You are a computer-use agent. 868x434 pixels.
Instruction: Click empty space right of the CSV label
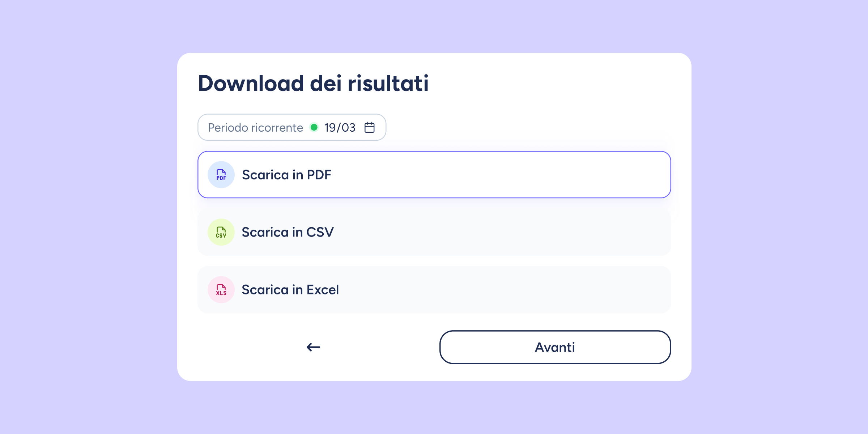506,232
